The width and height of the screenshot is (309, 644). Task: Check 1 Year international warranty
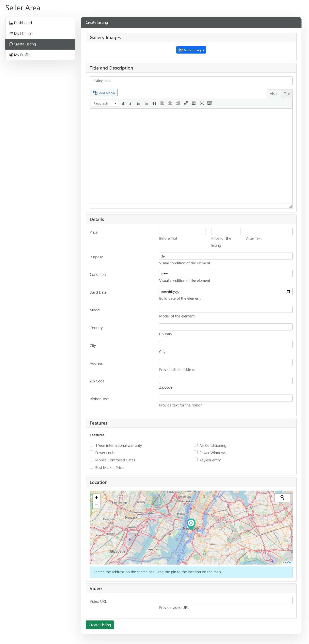click(92, 445)
